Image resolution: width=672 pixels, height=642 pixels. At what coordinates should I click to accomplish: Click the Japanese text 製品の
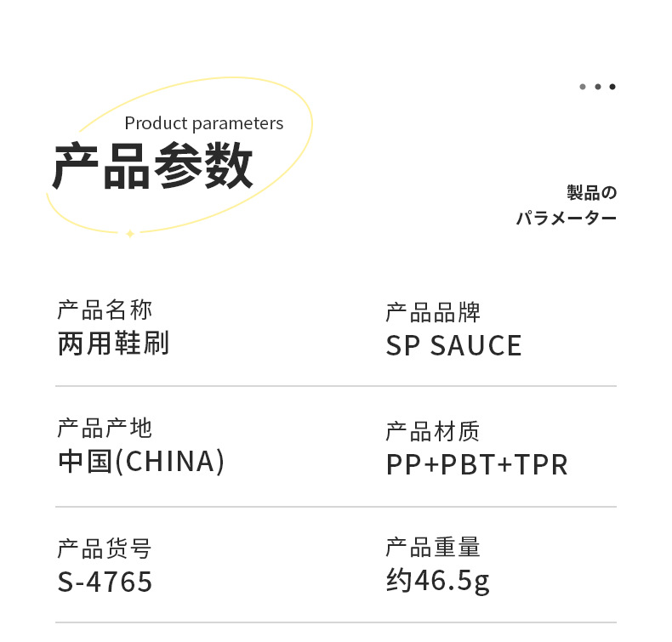coord(591,193)
